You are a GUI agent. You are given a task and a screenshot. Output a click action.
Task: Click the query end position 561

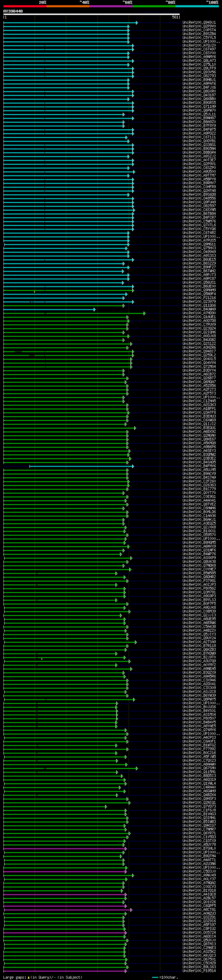click(175, 17)
